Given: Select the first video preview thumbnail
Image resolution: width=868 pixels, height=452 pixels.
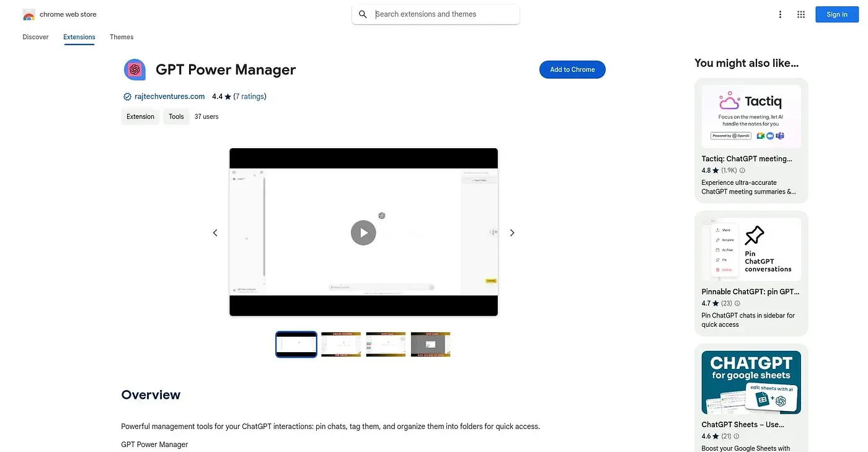Looking at the screenshot, I should pyautogui.click(x=296, y=344).
